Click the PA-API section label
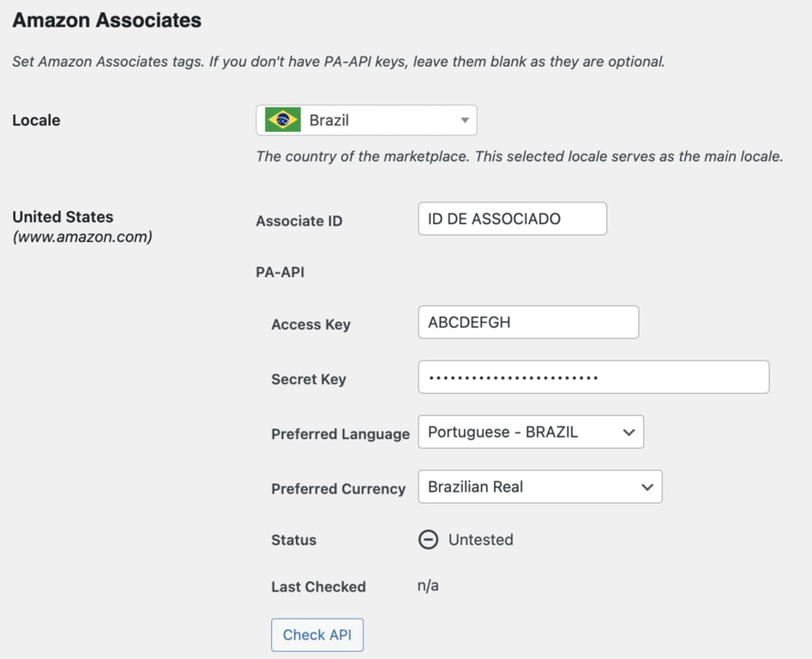The height and width of the screenshot is (659, 812). (279, 271)
